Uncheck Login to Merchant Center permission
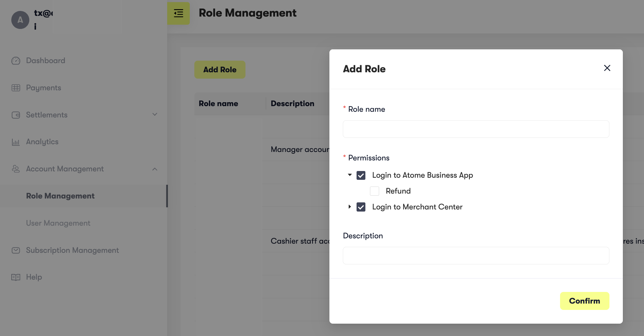The width and height of the screenshot is (644, 336). pos(361,207)
